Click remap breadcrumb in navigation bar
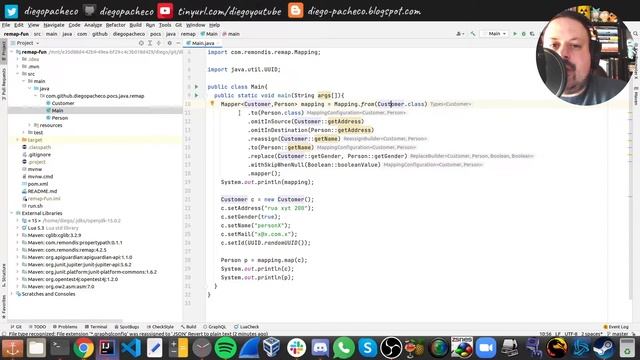Image resolution: width=640 pixels, height=360 pixels. click(x=188, y=34)
